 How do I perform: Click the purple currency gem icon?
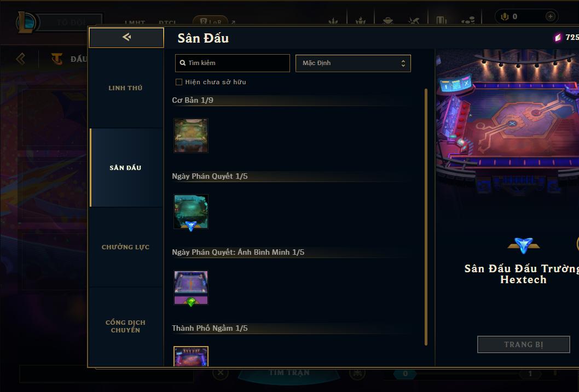point(558,37)
